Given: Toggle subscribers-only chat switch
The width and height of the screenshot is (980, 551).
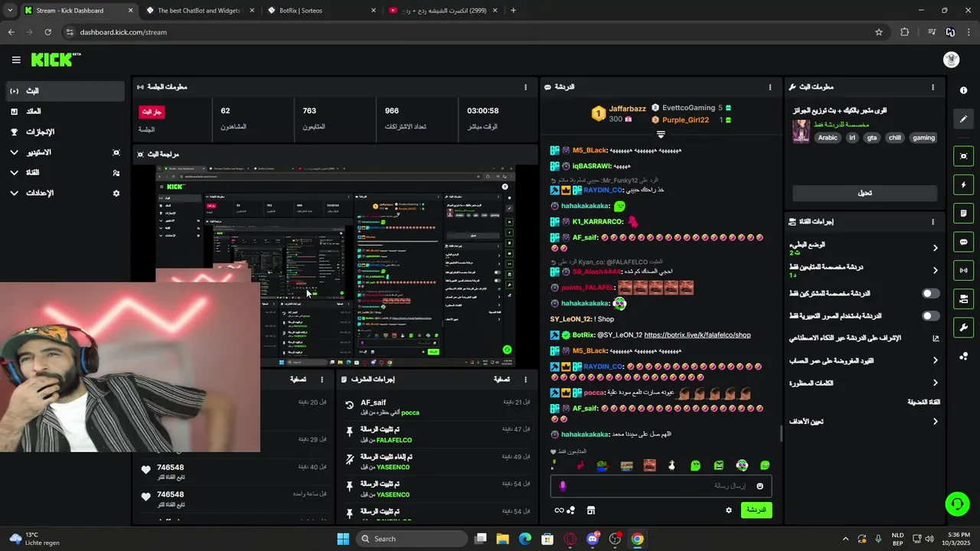Looking at the screenshot, I should coord(930,293).
